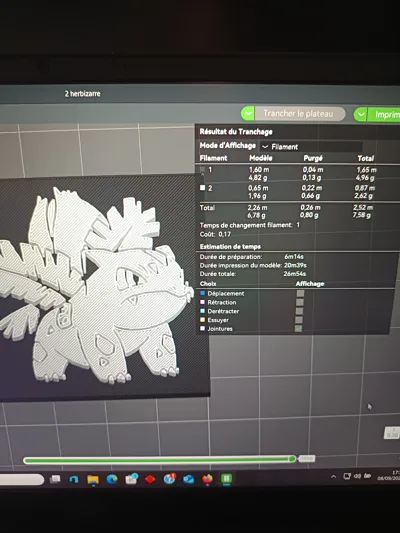This screenshot has width=400, height=533.
Task: Click the Affichage column heading
Action: [x=310, y=283]
